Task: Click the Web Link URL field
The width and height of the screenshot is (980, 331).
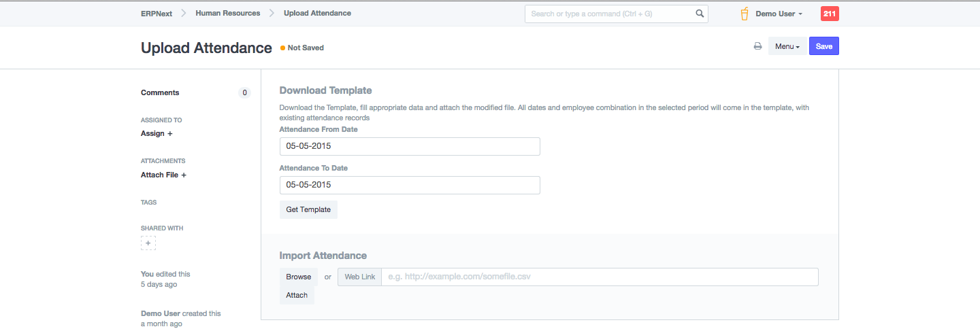Action: 599,277
